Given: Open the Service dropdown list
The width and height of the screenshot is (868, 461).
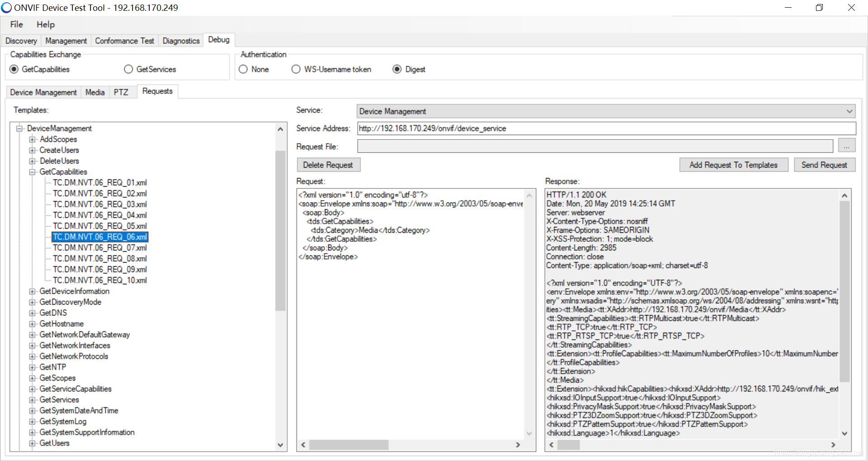Looking at the screenshot, I should (x=606, y=111).
